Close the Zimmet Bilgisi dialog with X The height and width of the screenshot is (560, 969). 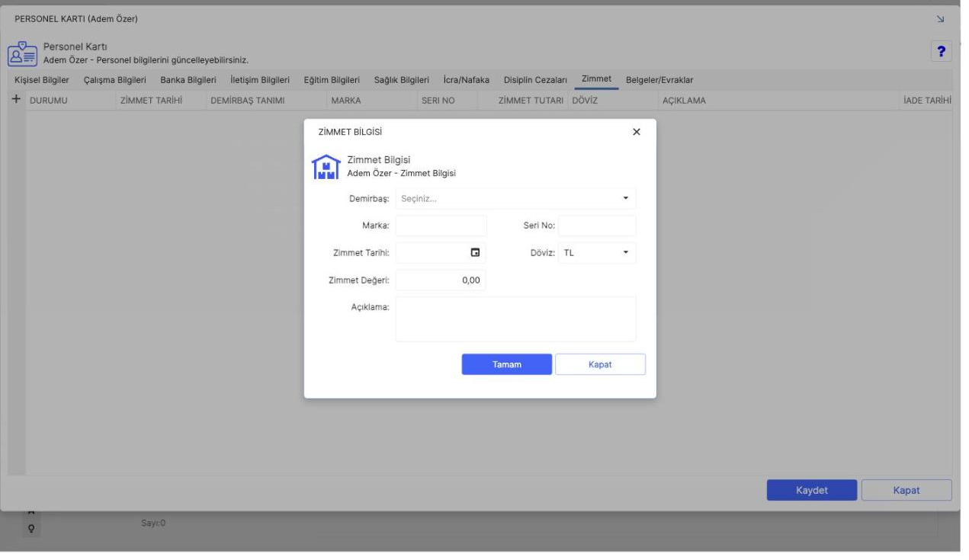tap(637, 132)
